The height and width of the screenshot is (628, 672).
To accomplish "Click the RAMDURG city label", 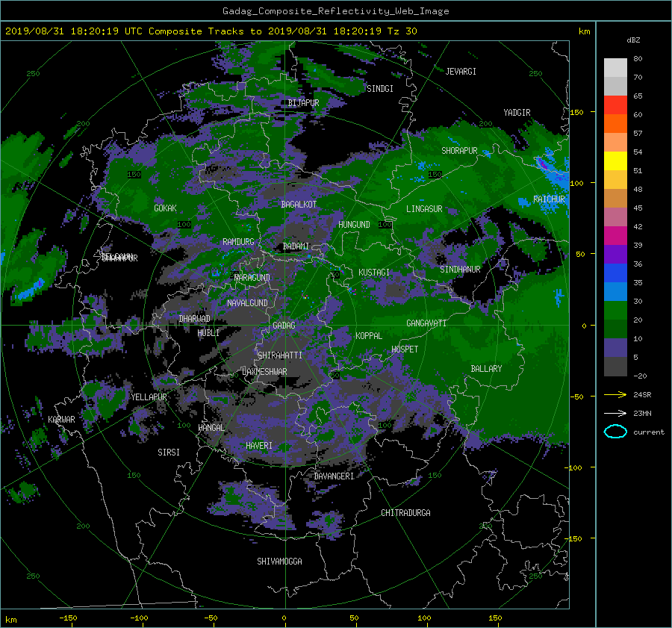I will [238, 242].
